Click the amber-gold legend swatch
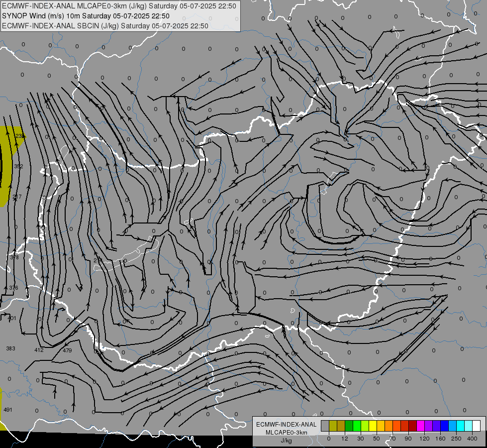This screenshot has height=448, width=487. point(381,426)
